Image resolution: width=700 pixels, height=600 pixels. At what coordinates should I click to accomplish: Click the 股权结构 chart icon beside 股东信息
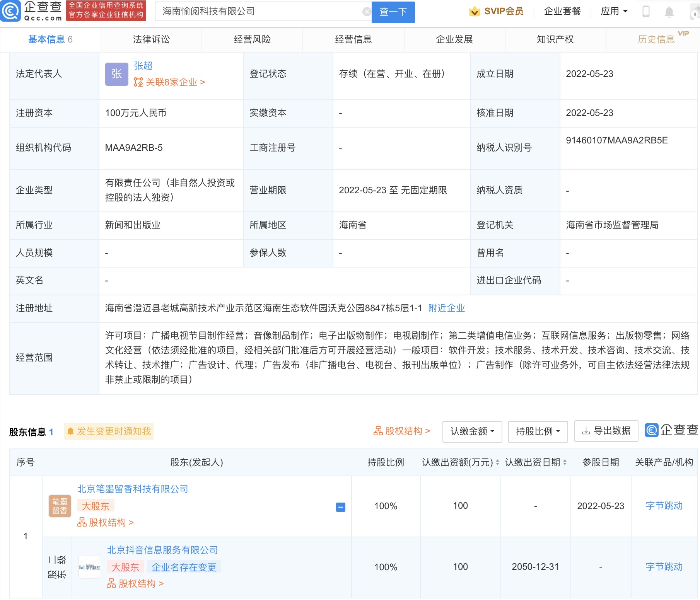378,431
